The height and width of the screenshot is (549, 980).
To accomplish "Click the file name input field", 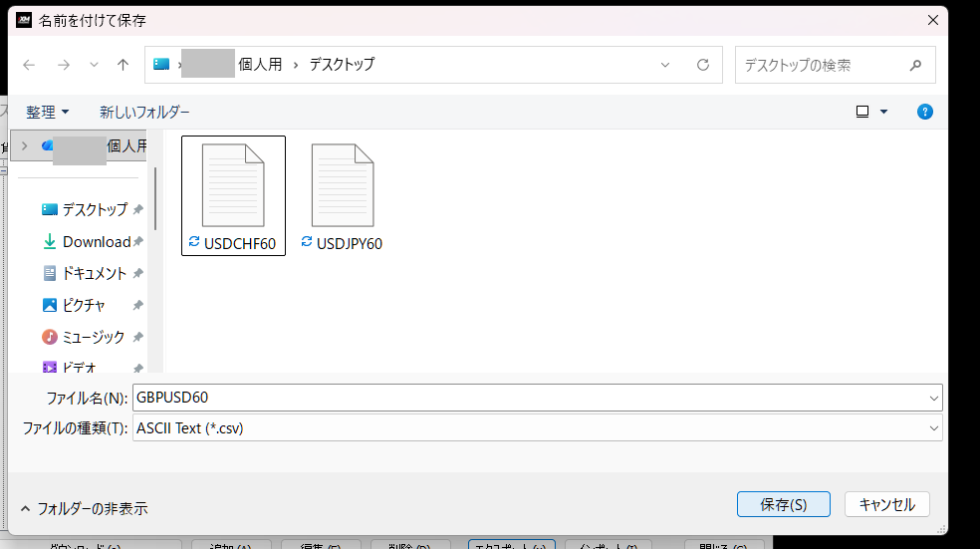I will [x=528, y=398].
